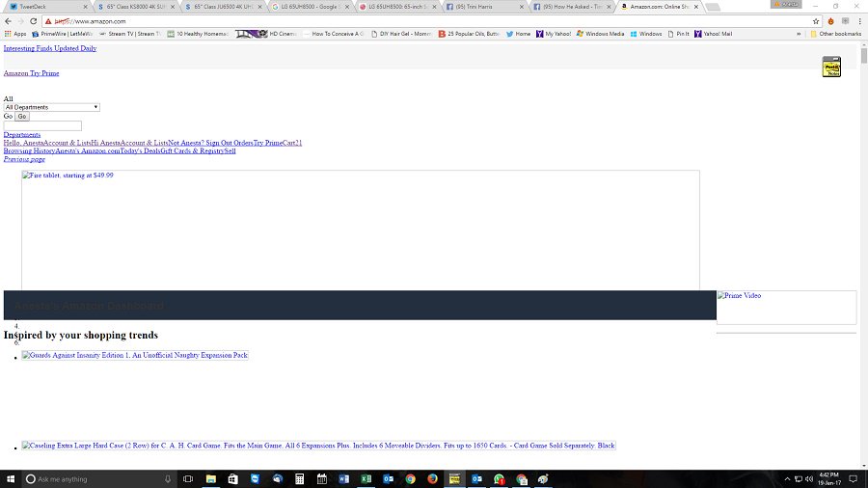Viewport: 868px width, 488px height.
Task: Switch to the 65" Class KS8000 4K tab
Action: coord(136,7)
